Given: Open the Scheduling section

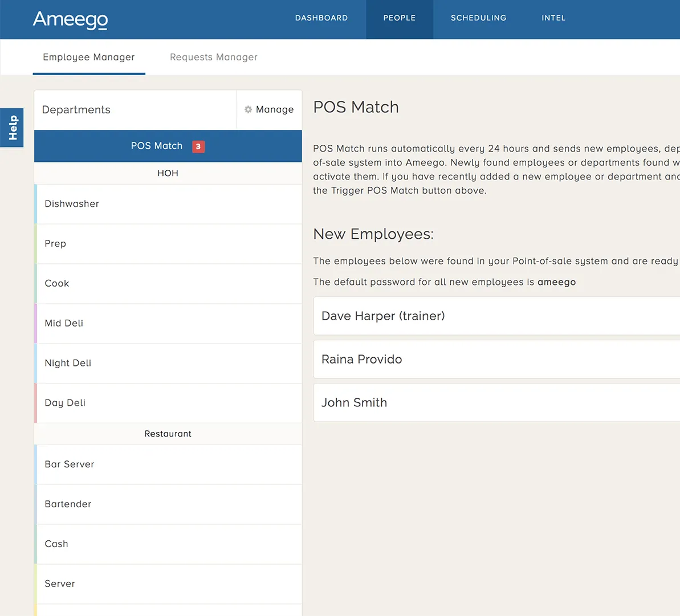Looking at the screenshot, I should 478,18.
